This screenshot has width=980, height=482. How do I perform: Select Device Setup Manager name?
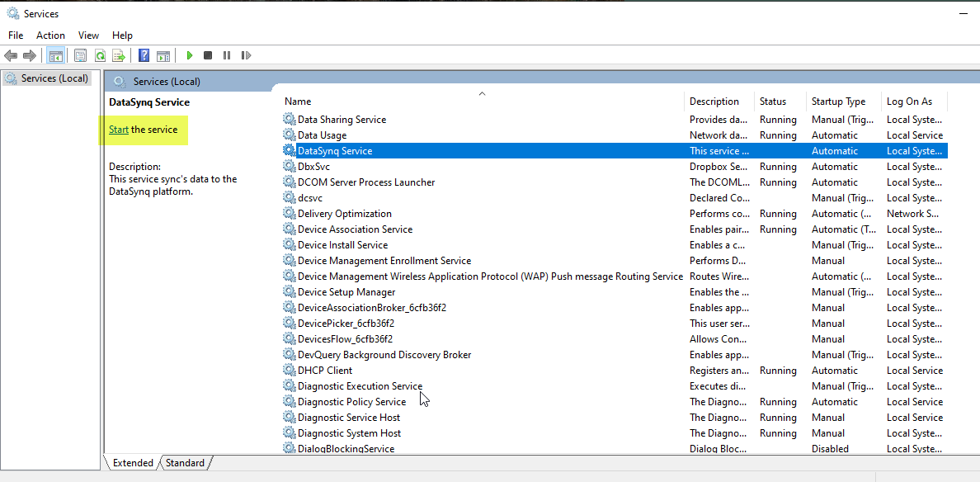(x=346, y=292)
